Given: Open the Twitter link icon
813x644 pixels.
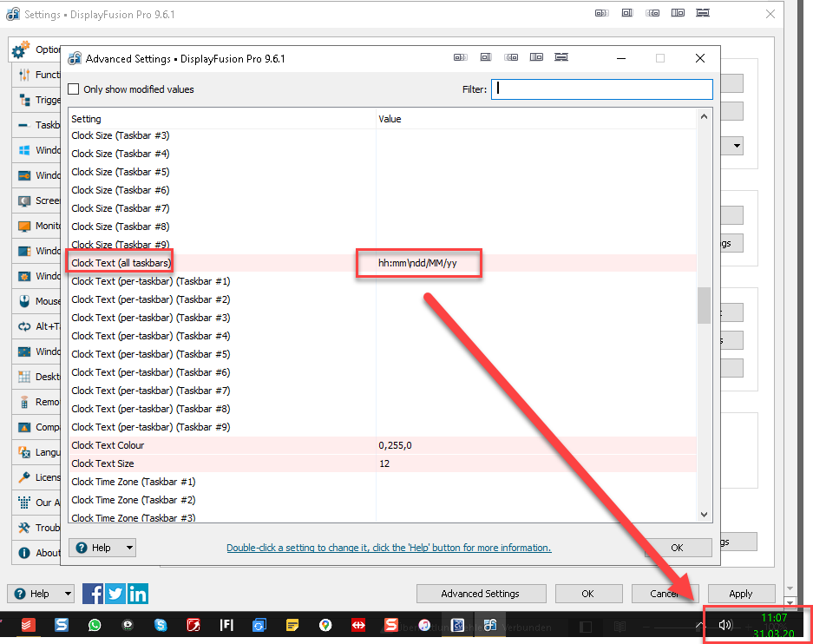Looking at the screenshot, I should coord(115,594).
